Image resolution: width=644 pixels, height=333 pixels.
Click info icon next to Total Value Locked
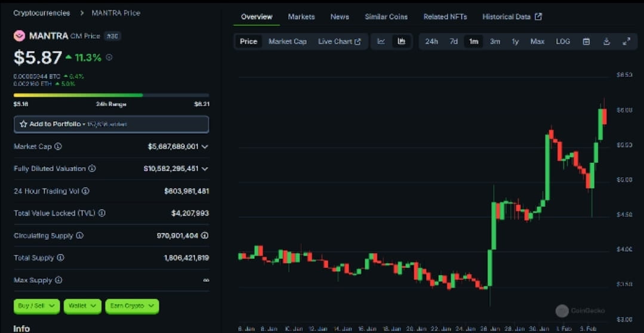tap(102, 213)
